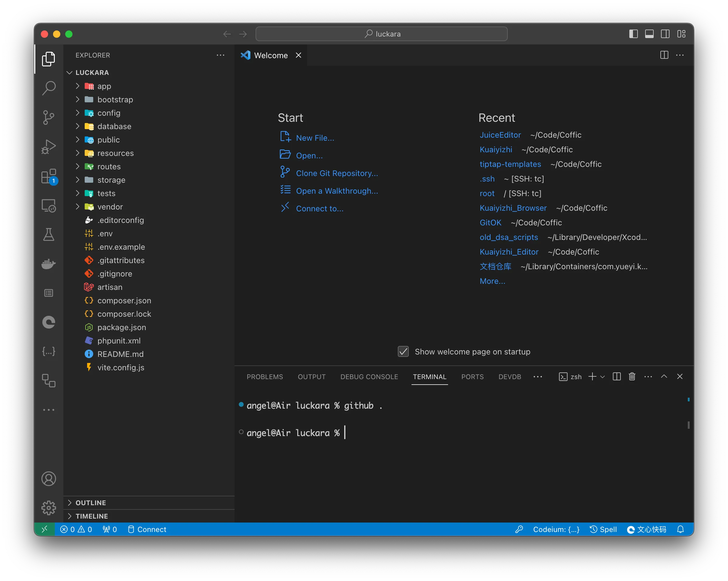Image resolution: width=728 pixels, height=581 pixels.
Task: Expand the OUTLINE section
Action: click(90, 503)
